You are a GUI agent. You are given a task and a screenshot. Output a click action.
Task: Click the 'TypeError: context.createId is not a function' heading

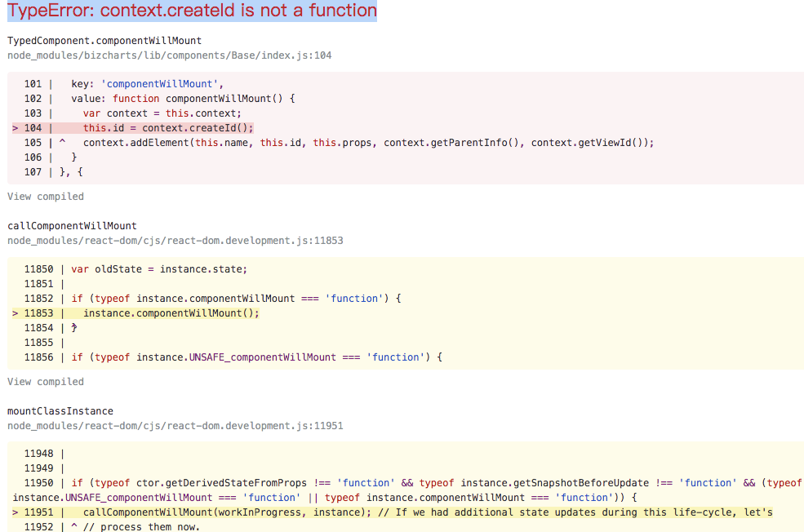[x=192, y=11]
